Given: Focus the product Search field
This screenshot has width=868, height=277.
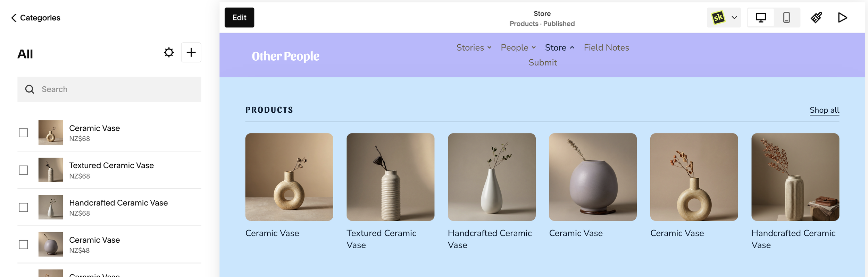Looking at the screenshot, I should coord(109,89).
